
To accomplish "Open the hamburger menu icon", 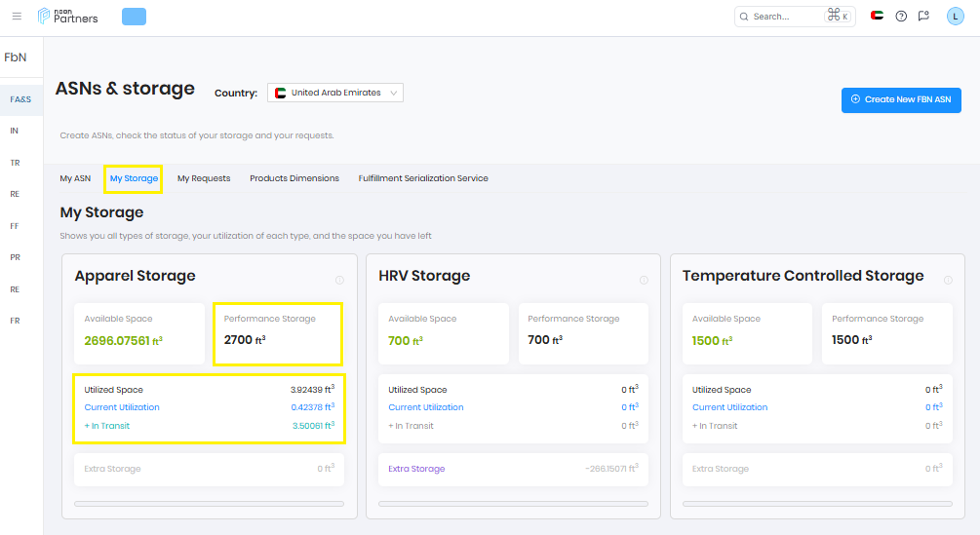I will (17, 17).
